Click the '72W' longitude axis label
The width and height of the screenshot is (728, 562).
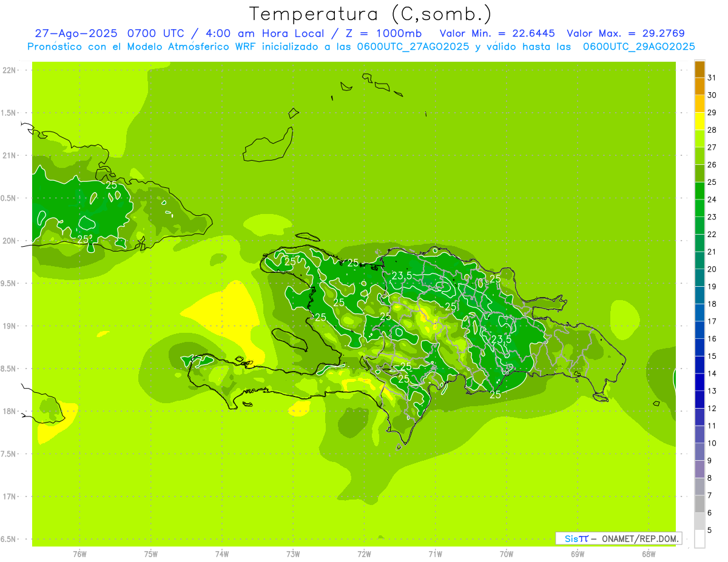pos(364,554)
